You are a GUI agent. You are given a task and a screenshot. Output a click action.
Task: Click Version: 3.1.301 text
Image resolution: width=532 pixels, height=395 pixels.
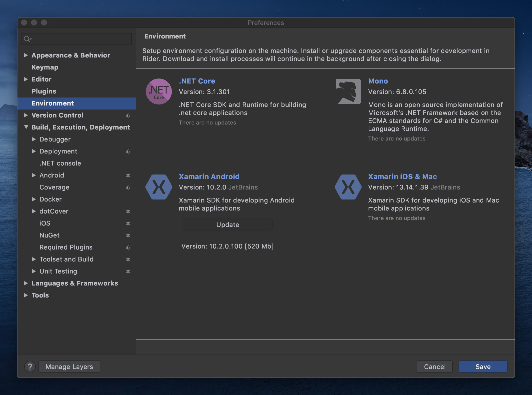tap(204, 92)
